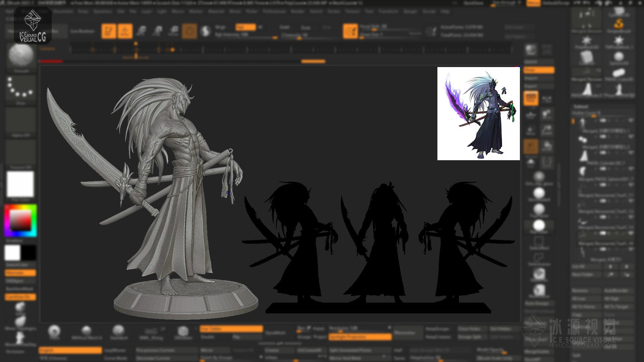Click the first brush icon in bottom shelf

54,332
